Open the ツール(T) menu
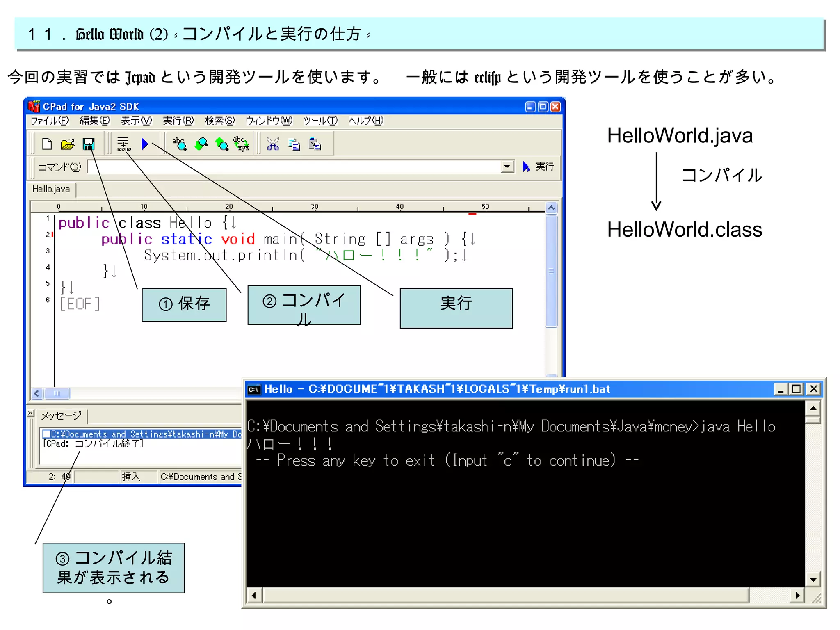The width and height of the screenshot is (840, 630). 320,121
